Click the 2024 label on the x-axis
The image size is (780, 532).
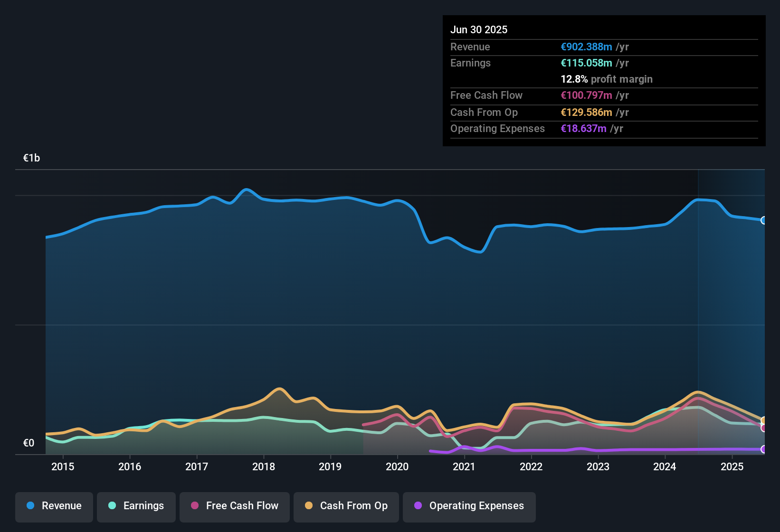tap(665, 466)
